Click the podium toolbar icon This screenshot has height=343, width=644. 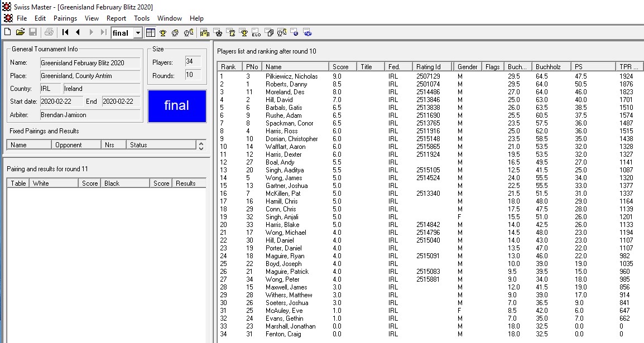tap(204, 32)
